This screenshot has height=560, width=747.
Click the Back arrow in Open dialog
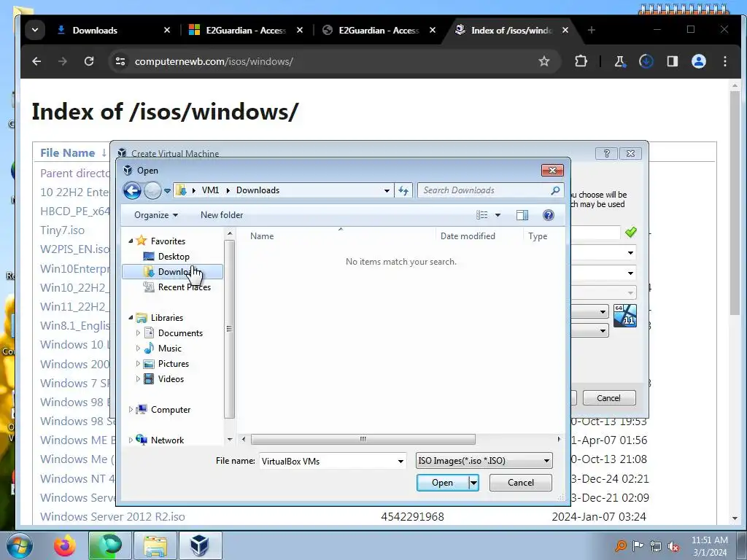tap(133, 191)
